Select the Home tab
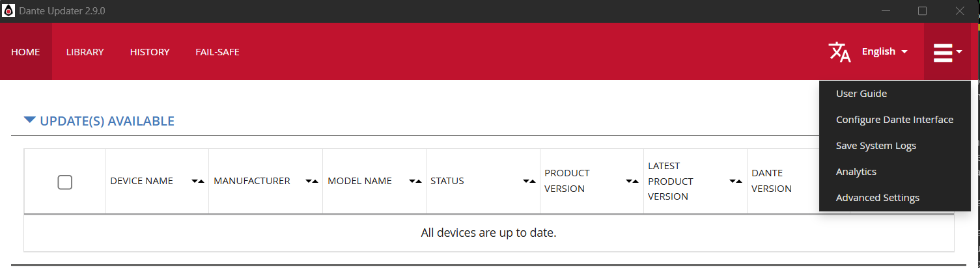The width and height of the screenshot is (980, 268). click(x=26, y=52)
